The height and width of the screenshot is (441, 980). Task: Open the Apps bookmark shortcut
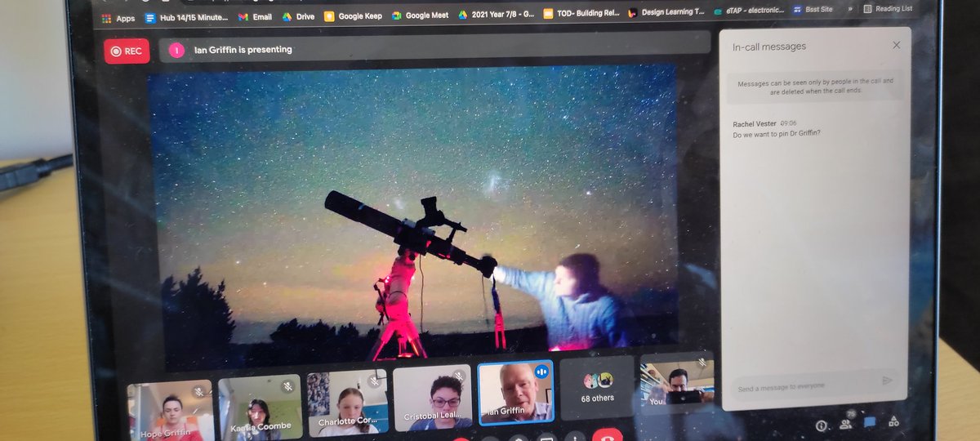coord(118,18)
